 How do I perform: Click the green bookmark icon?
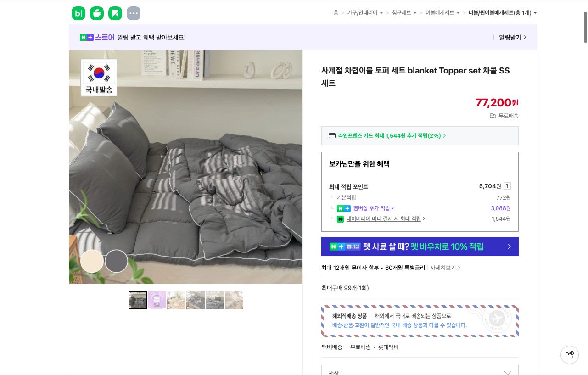[x=115, y=13]
